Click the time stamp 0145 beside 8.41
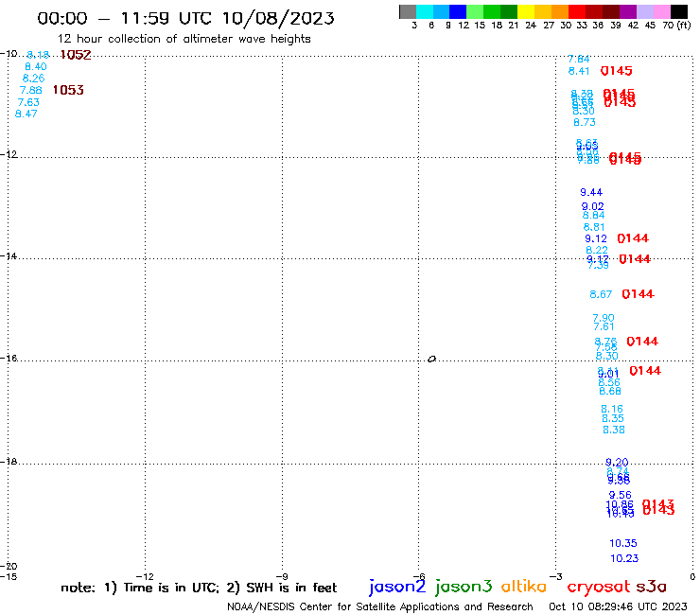 click(616, 71)
